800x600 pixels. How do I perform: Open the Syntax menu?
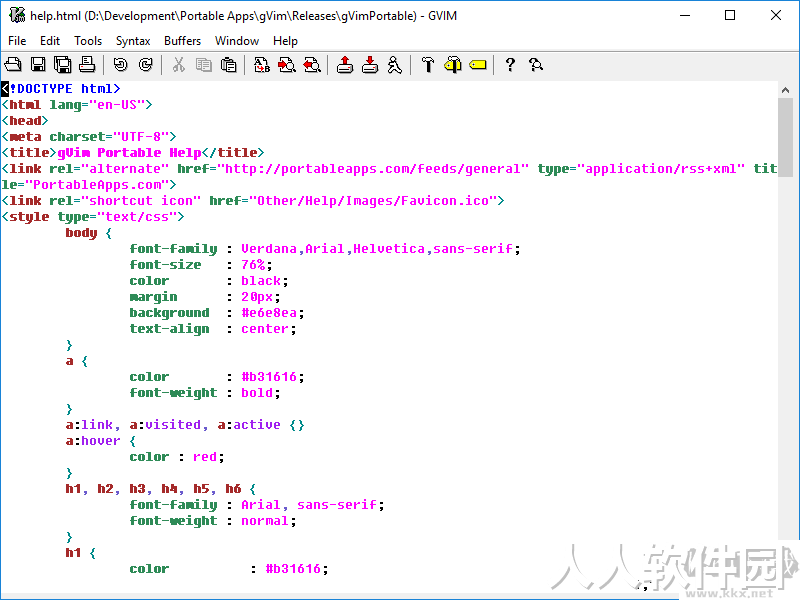(133, 41)
